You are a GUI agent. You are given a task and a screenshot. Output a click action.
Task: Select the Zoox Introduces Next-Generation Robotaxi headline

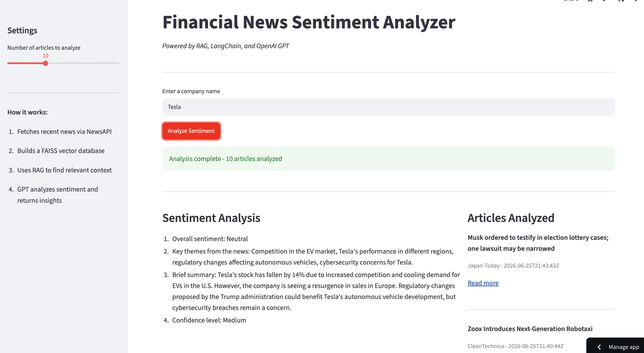[530, 329]
